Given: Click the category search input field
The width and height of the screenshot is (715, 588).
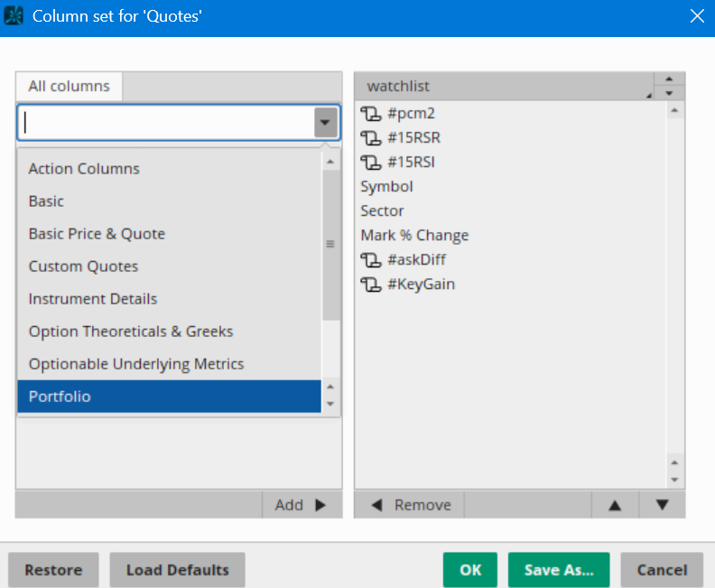Looking at the screenshot, I should pyautogui.click(x=167, y=122).
